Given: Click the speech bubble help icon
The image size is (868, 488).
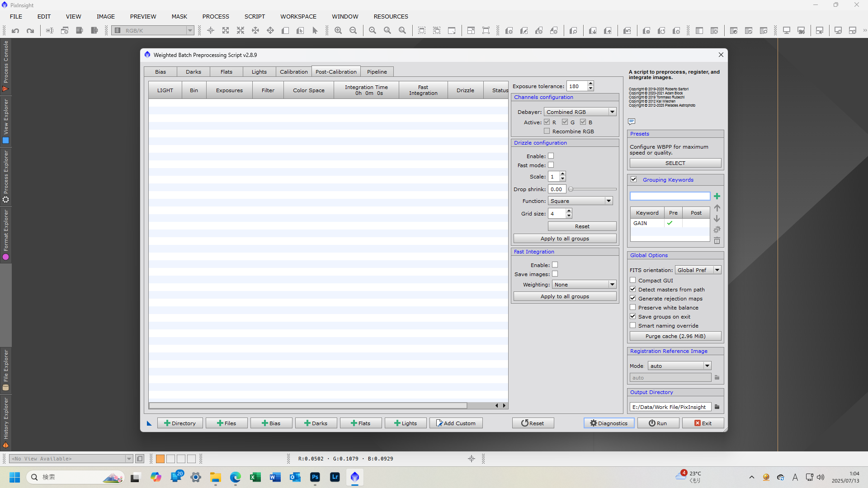Looking at the screenshot, I should click(x=632, y=122).
